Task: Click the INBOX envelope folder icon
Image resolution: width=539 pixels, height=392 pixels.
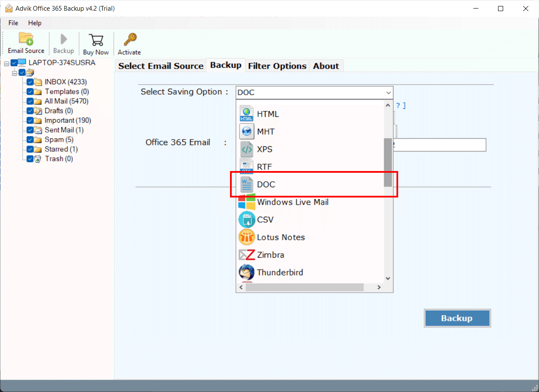Action: [38, 82]
